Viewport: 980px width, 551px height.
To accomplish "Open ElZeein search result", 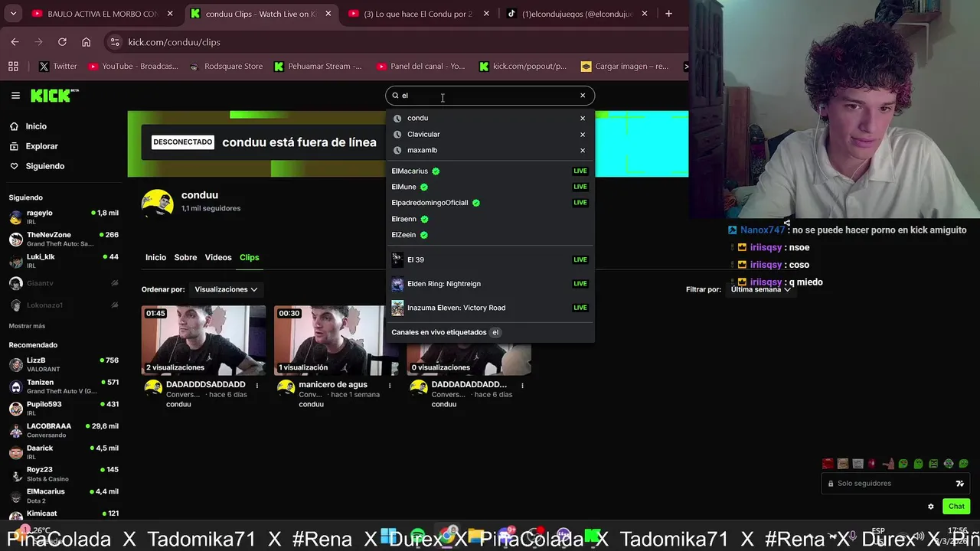I will (x=489, y=236).
